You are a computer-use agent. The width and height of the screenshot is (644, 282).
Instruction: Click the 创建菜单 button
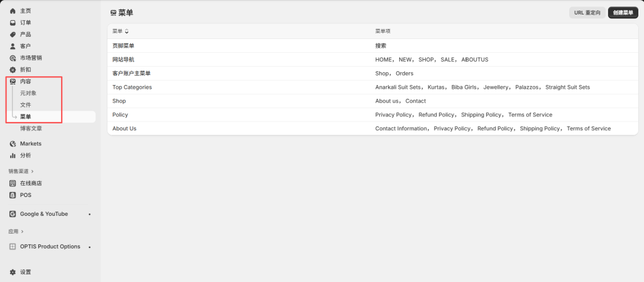[x=623, y=13]
